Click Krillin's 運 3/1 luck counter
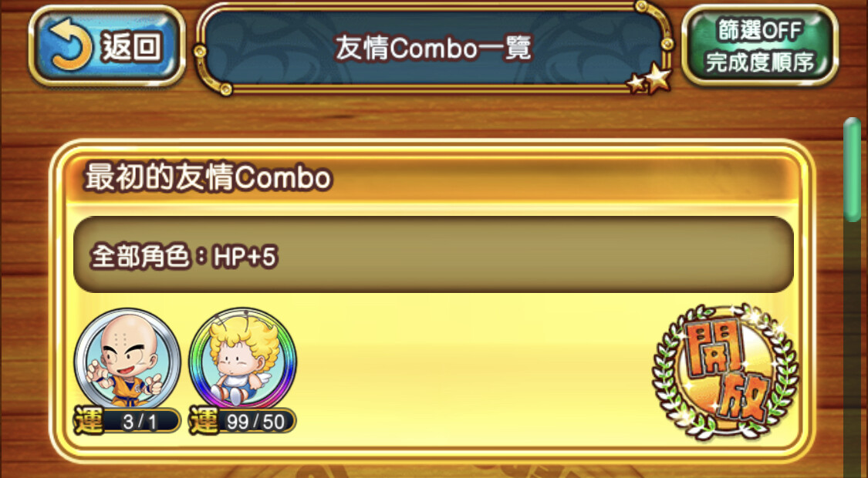The height and width of the screenshot is (478, 868). click(x=127, y=422)
